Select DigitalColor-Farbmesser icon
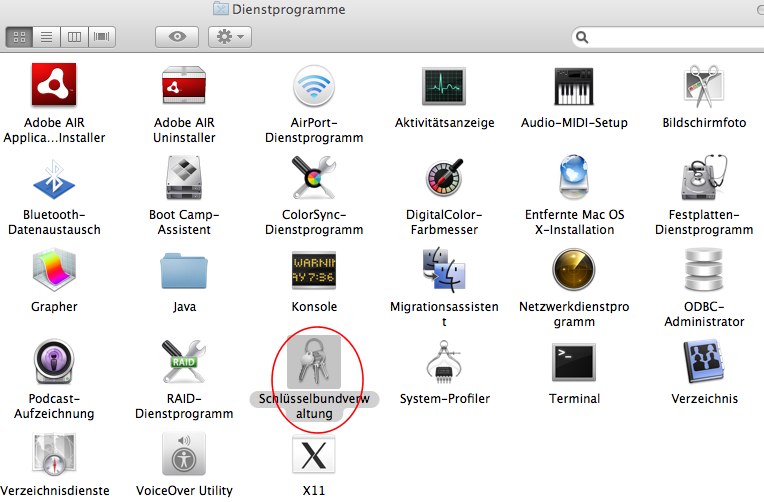 tap(444, 177)
